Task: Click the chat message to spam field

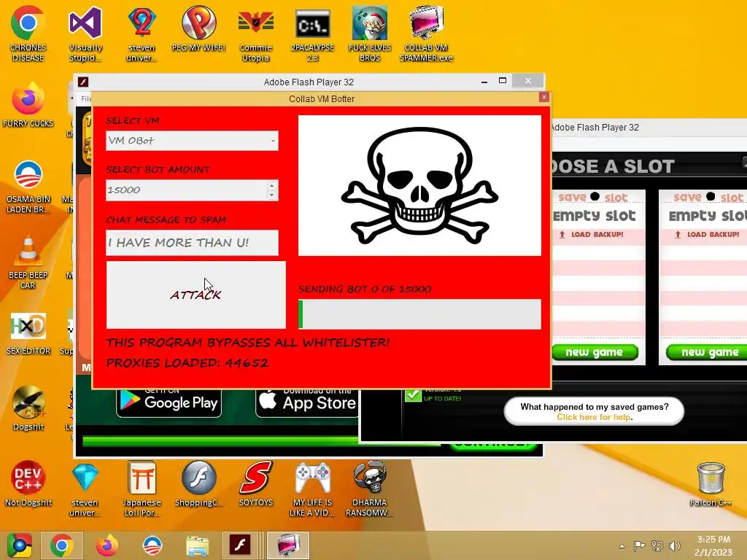Action: click(192, 242)
